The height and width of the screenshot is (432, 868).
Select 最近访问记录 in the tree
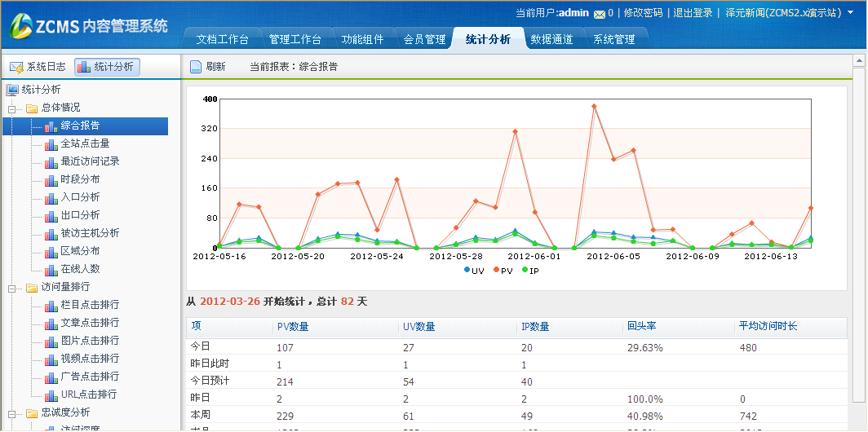click(90, 161)
